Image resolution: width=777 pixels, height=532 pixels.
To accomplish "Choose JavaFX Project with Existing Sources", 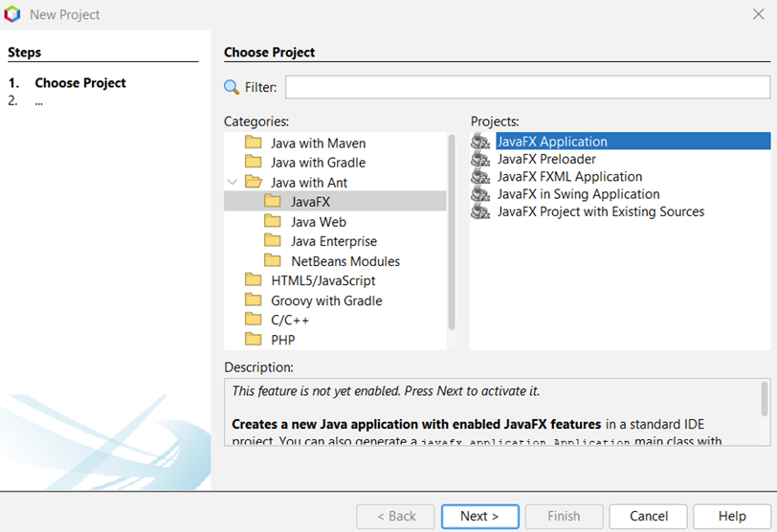I will 601,212.
